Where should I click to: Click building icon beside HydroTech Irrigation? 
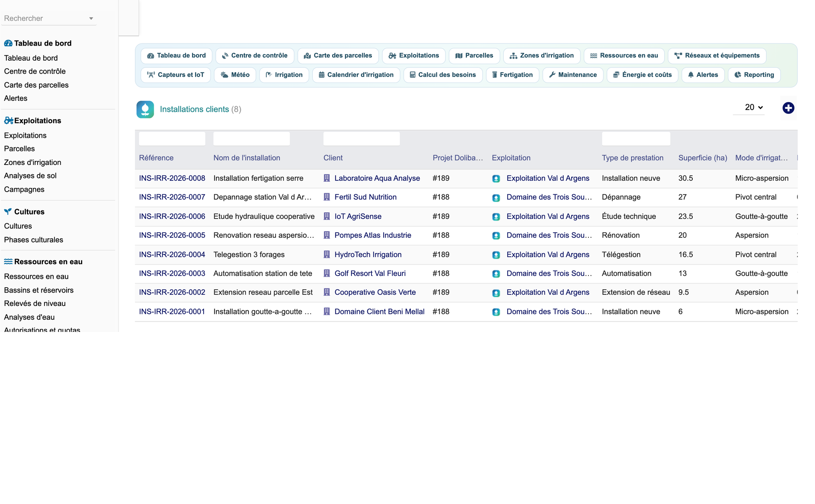[327, 254]
